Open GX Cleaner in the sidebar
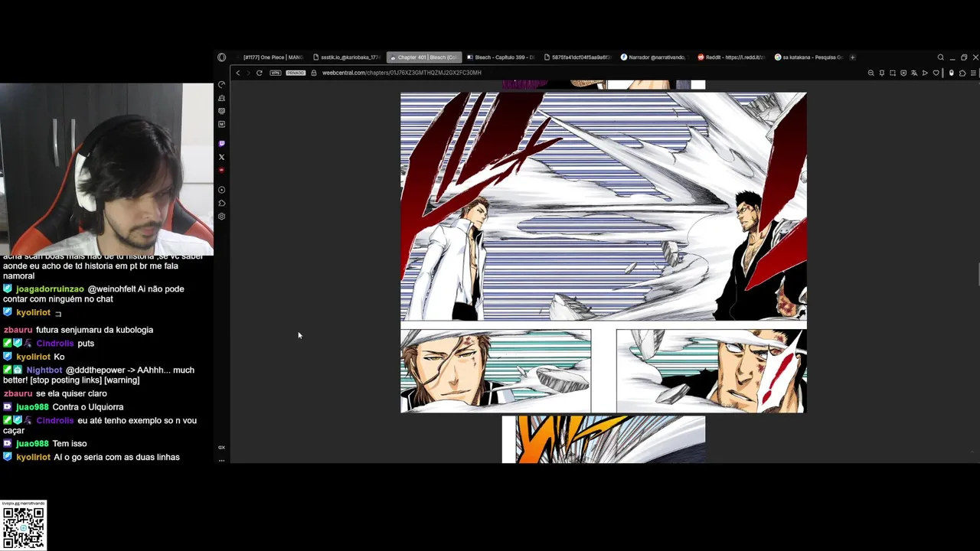980x551 pixels. coord(221,98)
